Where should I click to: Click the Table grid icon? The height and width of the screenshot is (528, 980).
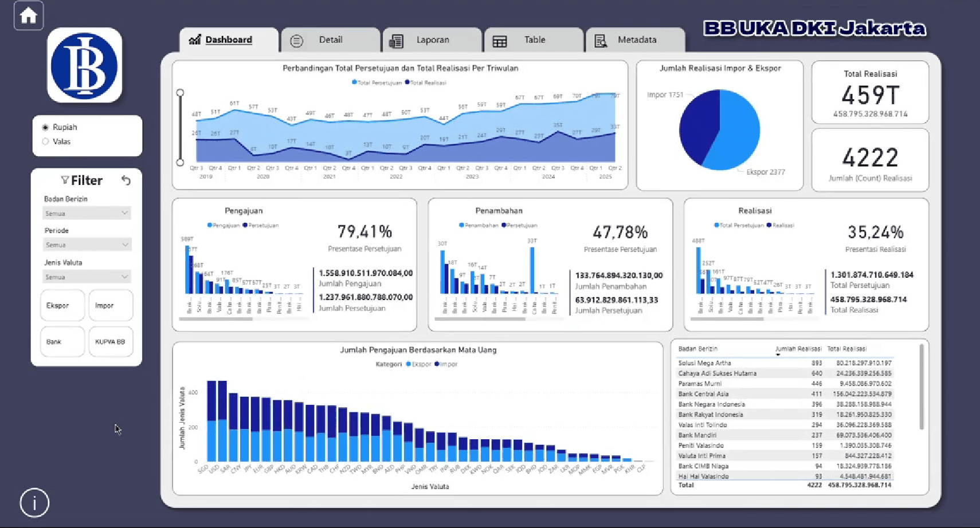(x=500, y=40)
